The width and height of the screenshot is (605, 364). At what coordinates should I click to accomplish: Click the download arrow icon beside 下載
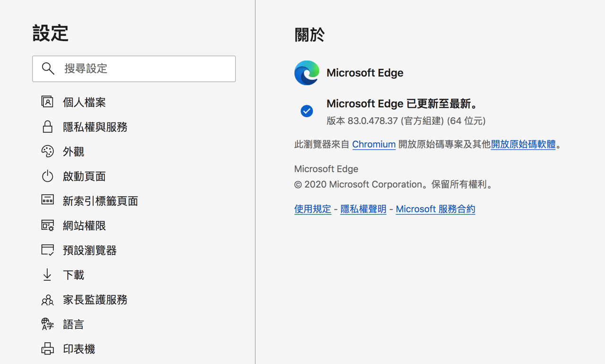[x=47, y=275]
